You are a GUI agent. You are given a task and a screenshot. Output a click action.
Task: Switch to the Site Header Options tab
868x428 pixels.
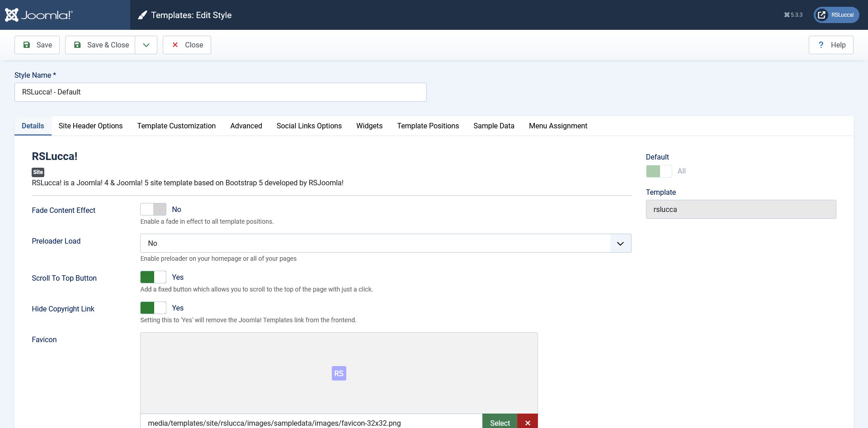(90, 126)
